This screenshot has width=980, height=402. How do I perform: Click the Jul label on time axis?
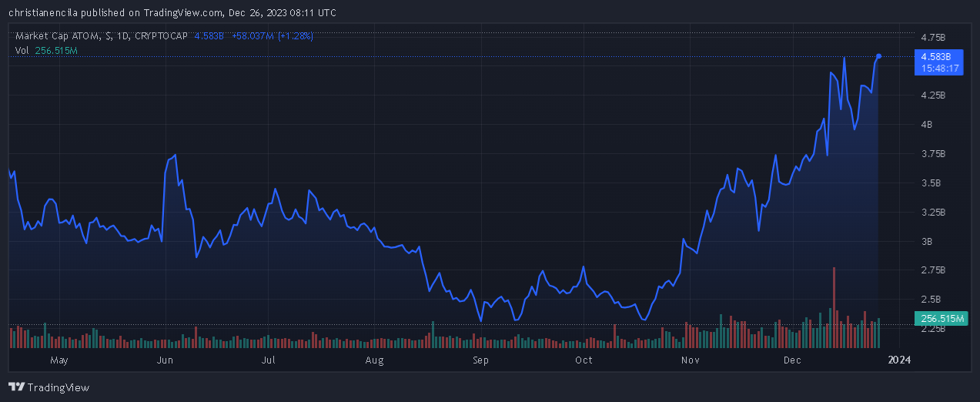point(269,360)
